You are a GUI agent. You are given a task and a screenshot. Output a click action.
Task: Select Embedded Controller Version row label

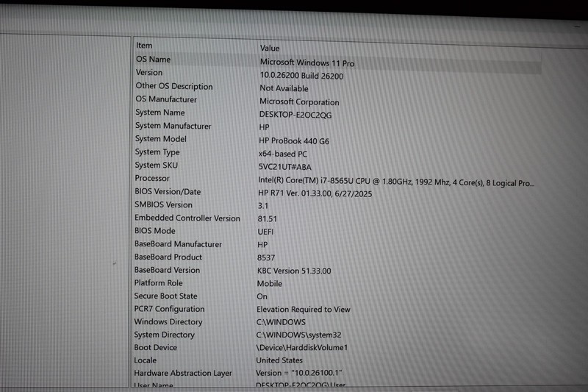187,218
